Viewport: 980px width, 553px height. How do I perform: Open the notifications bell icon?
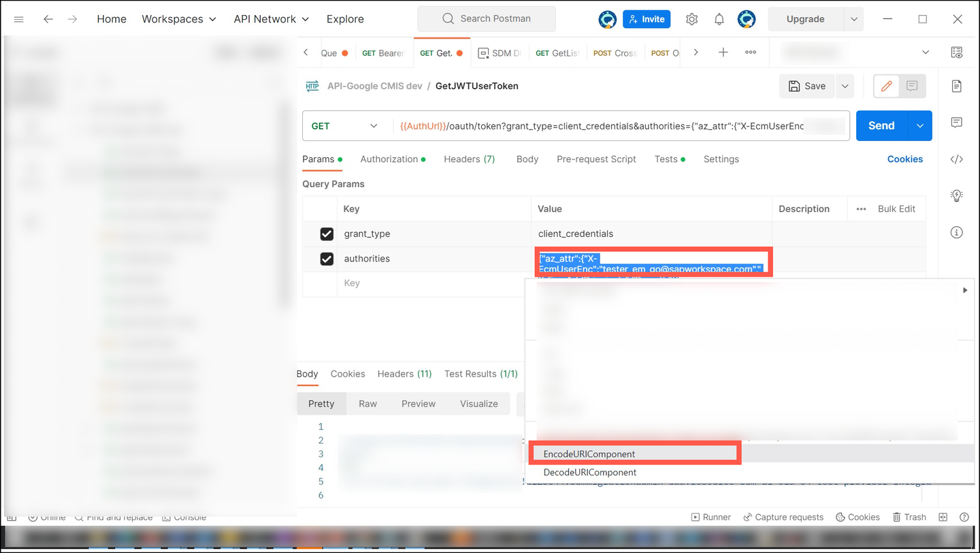719,19
